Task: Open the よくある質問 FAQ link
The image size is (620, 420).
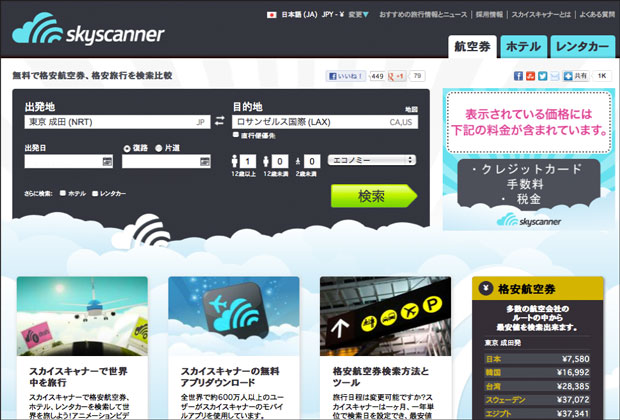Action: pyautogui.click(x=597, y=15)
